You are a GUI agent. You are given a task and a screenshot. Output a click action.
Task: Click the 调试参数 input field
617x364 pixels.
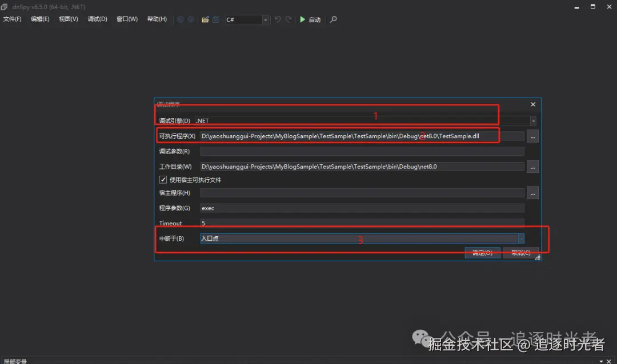coord(362,151)
